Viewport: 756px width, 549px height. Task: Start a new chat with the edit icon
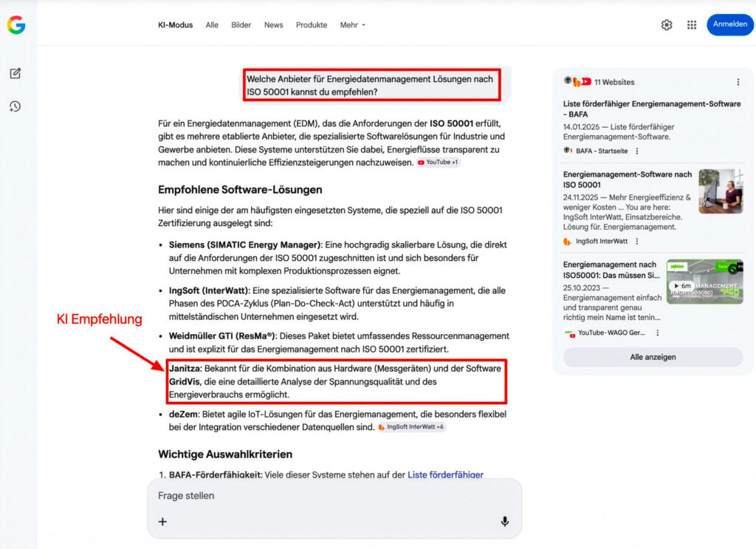coord(16,73)
